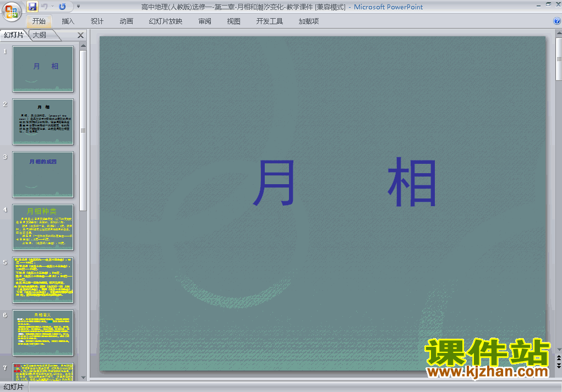Open the 开始 ribbon tab
Screen dimensions: 562x392
coord(39,21)
